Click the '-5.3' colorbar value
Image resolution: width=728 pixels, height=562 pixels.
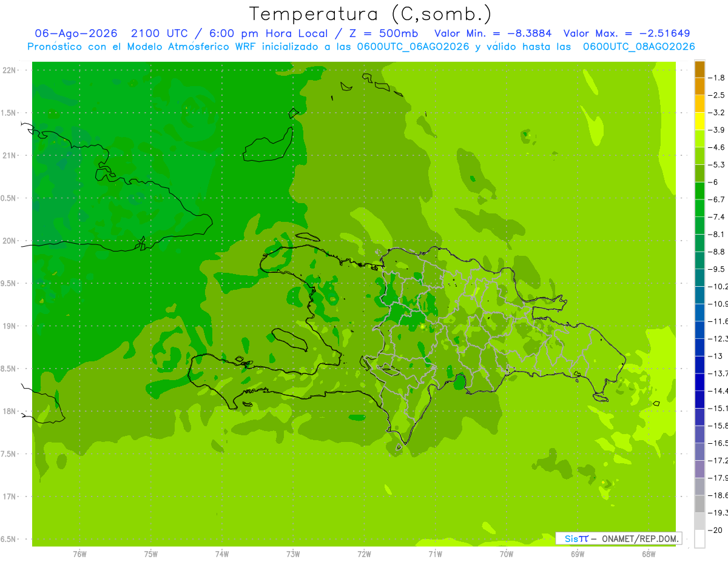(x=718, y=165)
